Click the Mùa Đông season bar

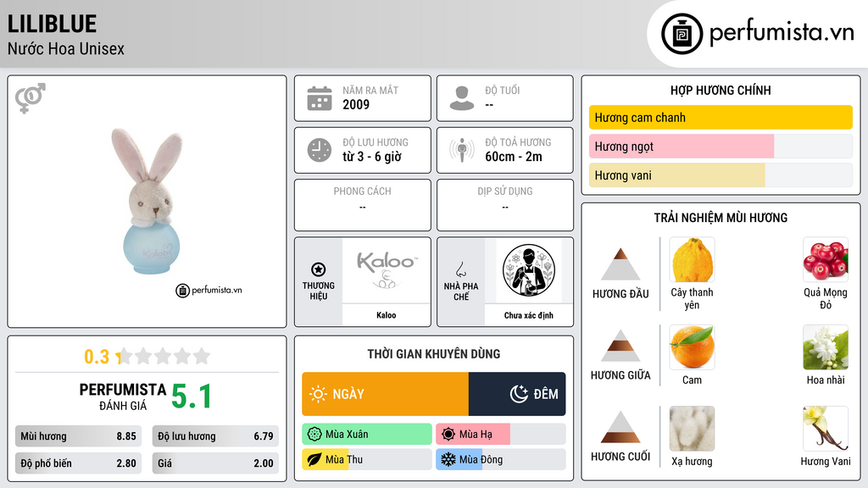pos(501,459)
